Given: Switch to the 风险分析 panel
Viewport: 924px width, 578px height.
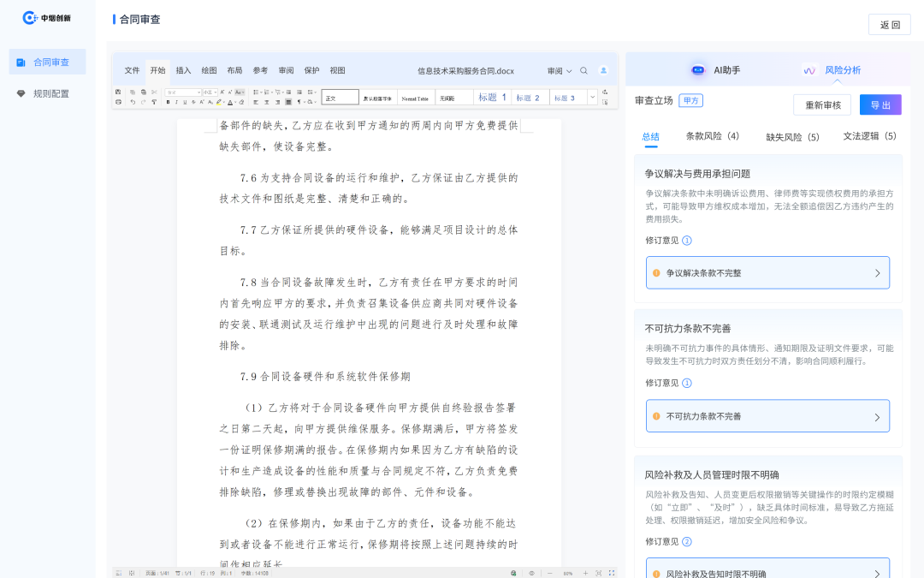Looking at the screenshot, I should click(x=832, y=70).
